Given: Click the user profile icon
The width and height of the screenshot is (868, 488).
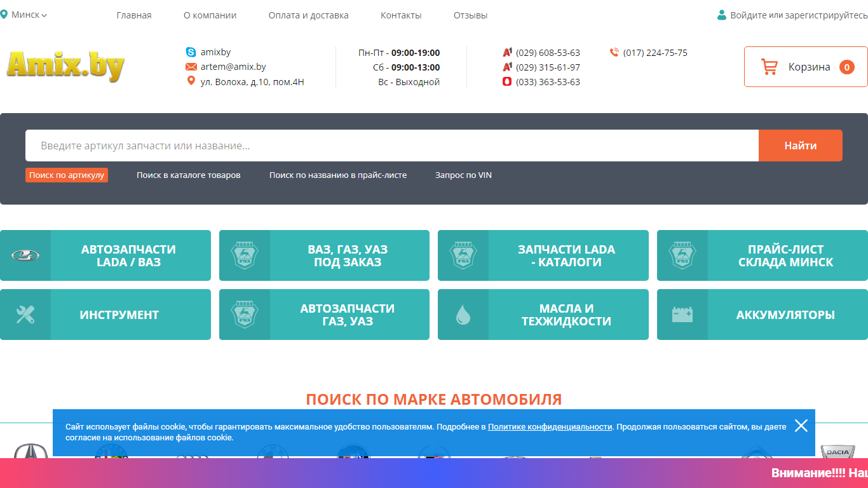Looking at the screenshot, I should (721, 15).
